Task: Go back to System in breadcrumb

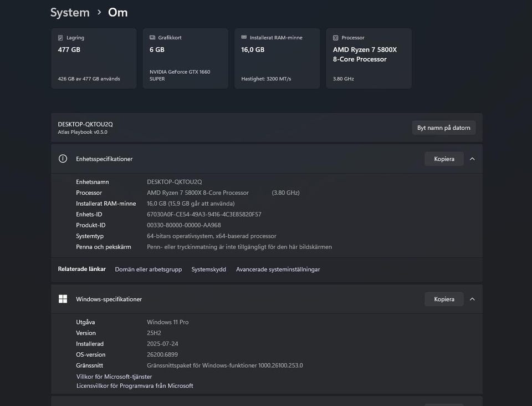Action: (x=70, y=12)
